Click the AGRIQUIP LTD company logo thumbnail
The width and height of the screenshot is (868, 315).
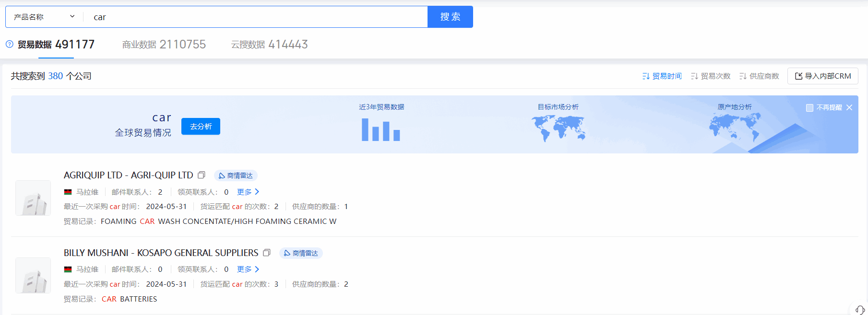pos(33,198)
